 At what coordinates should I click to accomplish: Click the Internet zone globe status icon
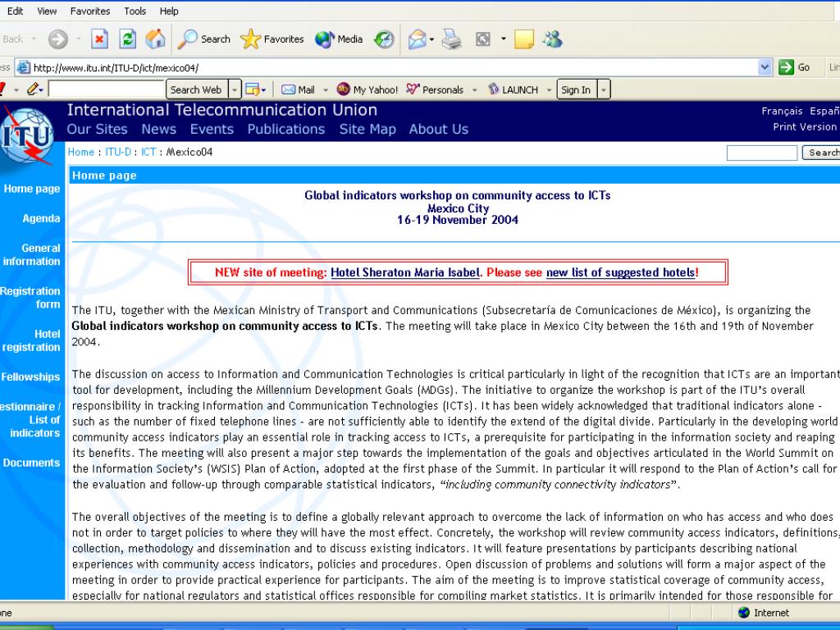(x=743, y=612)
